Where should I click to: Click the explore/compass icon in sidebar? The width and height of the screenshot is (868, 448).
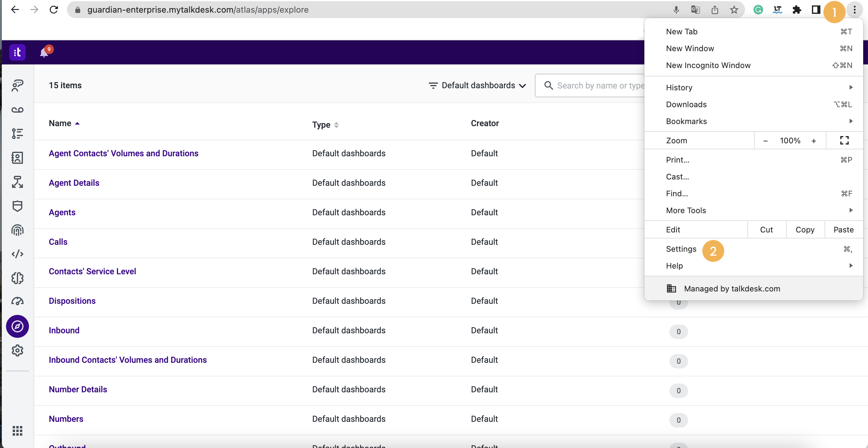18,326
